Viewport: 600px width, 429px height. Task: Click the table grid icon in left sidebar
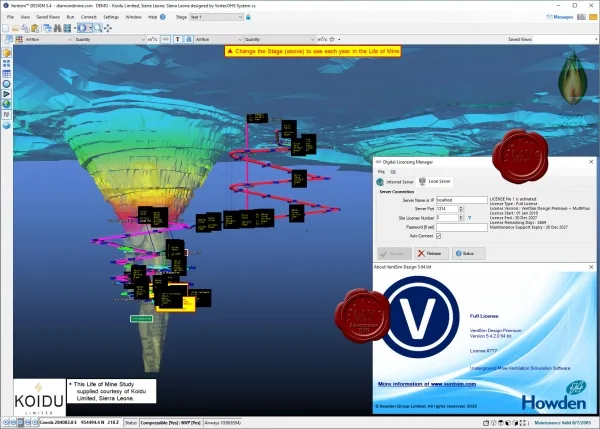point(7,74)
